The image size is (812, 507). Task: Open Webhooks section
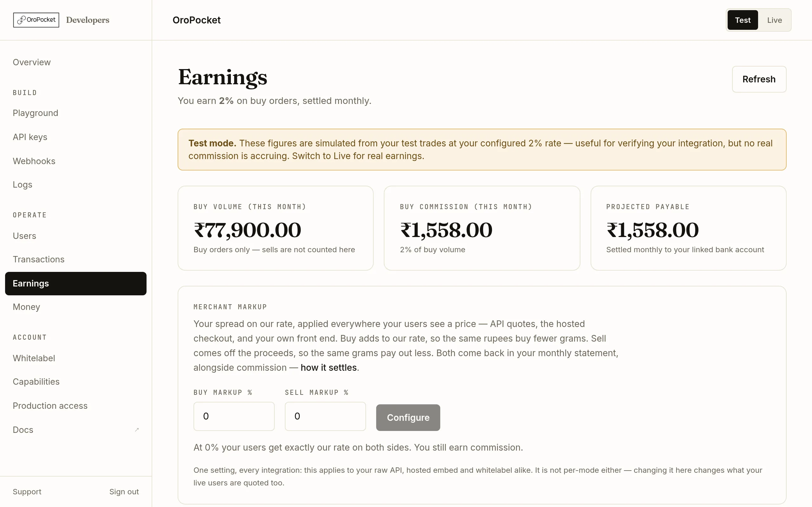[x=34, y=161]
